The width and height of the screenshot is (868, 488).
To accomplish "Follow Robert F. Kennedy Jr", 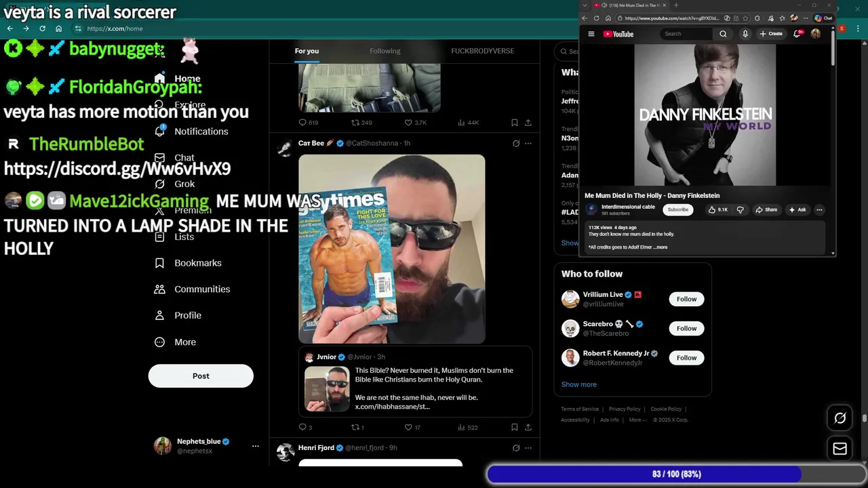I will [686, 358].
